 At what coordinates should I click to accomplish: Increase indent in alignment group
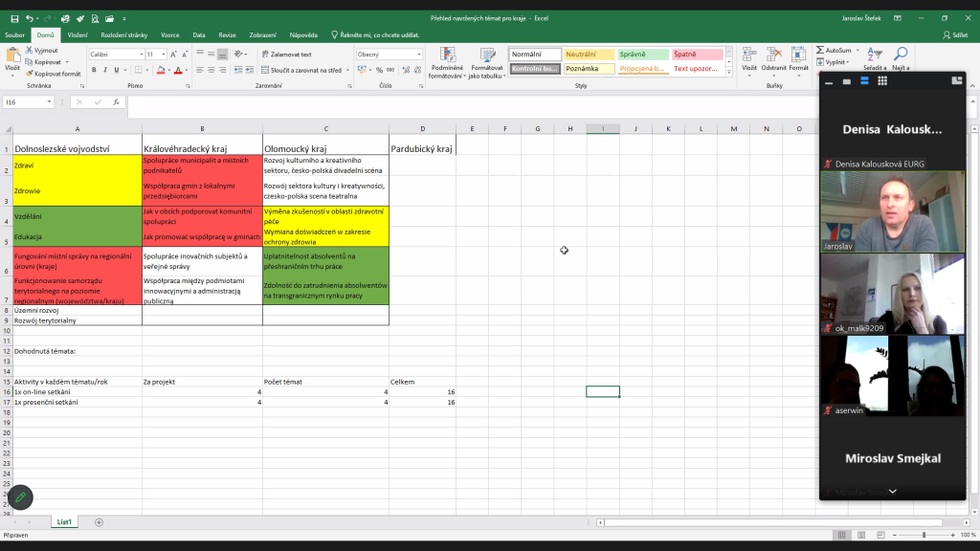click(250, 70)
